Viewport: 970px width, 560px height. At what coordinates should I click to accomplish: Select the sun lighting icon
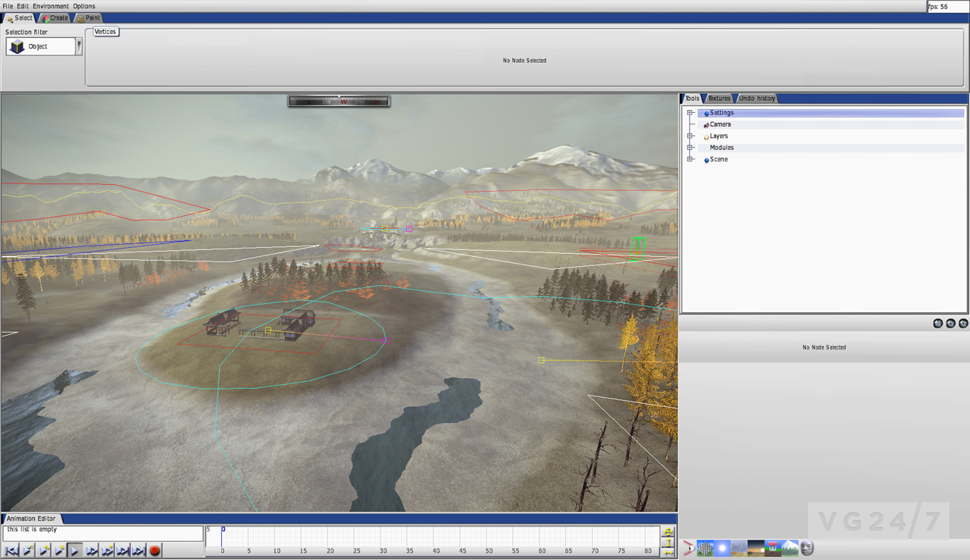pyautogui.click(x=722, y=548)
